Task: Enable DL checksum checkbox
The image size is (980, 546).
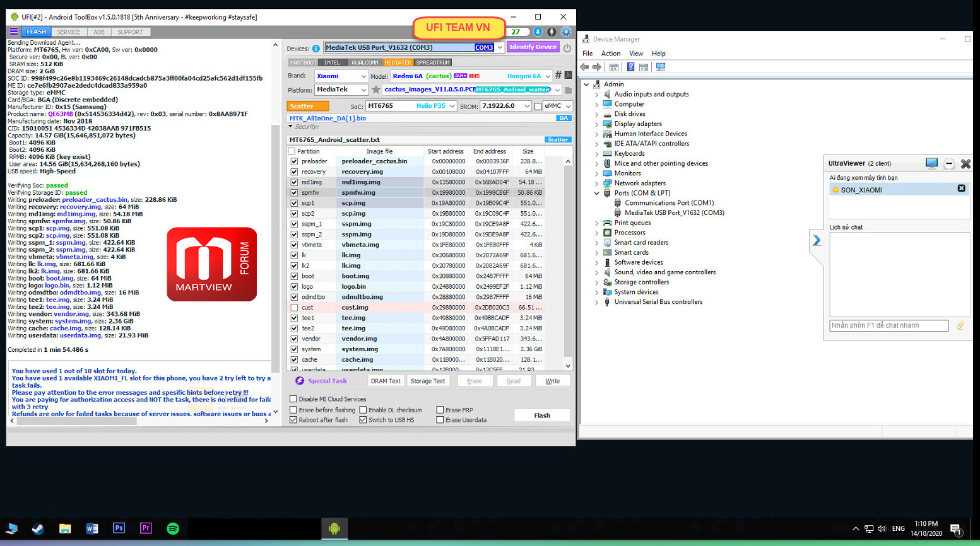Action: [x=363, y=410]
